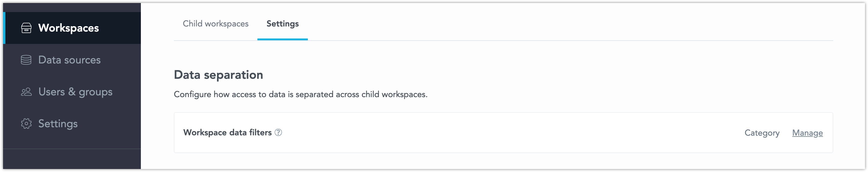Open help for Workspace data filters
Viewport: 868px width, 172px height.
point(278,133)
